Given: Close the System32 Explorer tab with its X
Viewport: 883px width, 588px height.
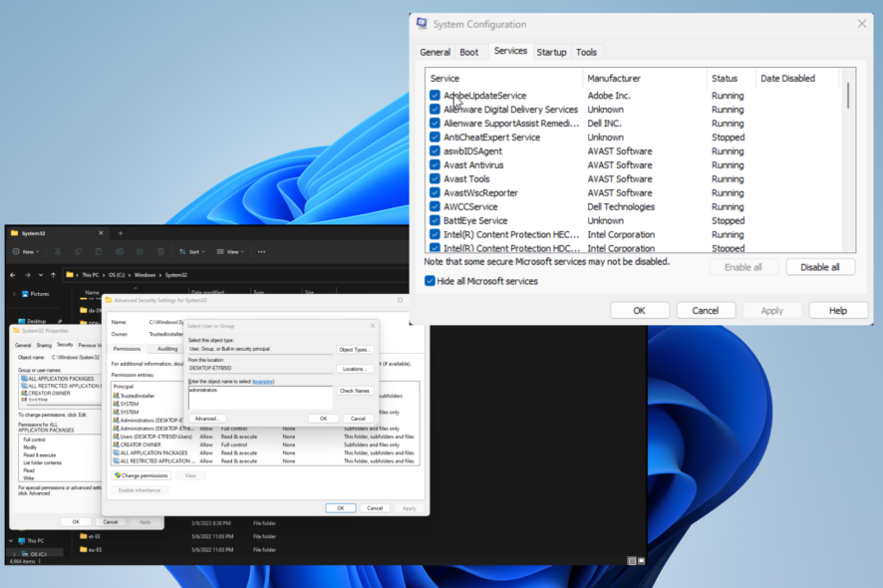Looking at the screenshot, I should pyautogui.click(x=101, y=233).
